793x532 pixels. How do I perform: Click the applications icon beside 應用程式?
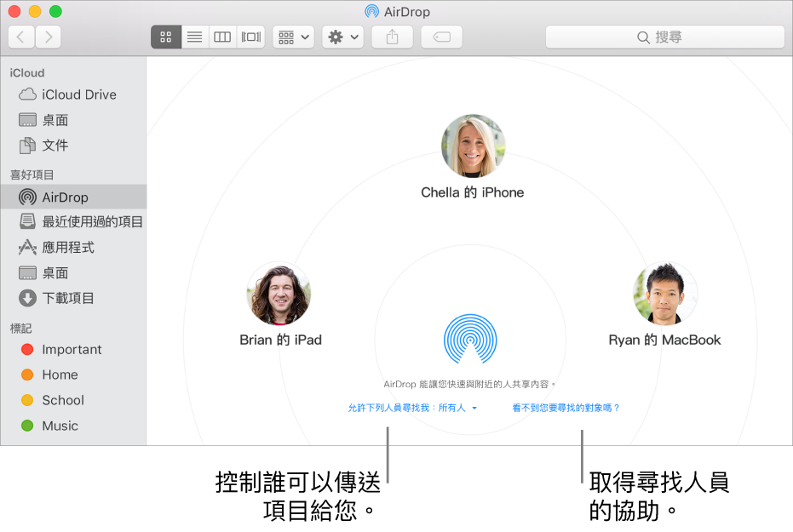click(27, 248)
